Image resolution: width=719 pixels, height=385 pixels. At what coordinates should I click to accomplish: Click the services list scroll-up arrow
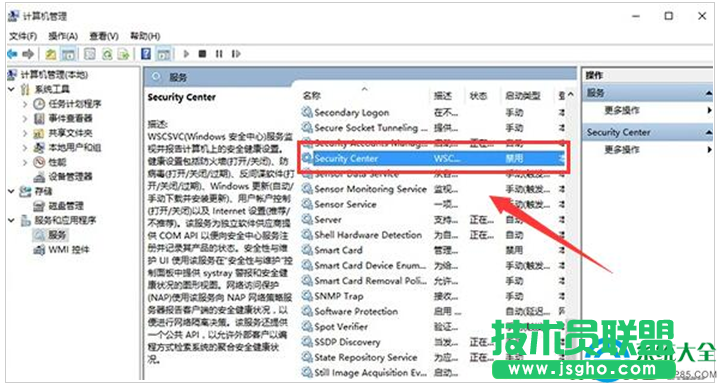point(570,95)
